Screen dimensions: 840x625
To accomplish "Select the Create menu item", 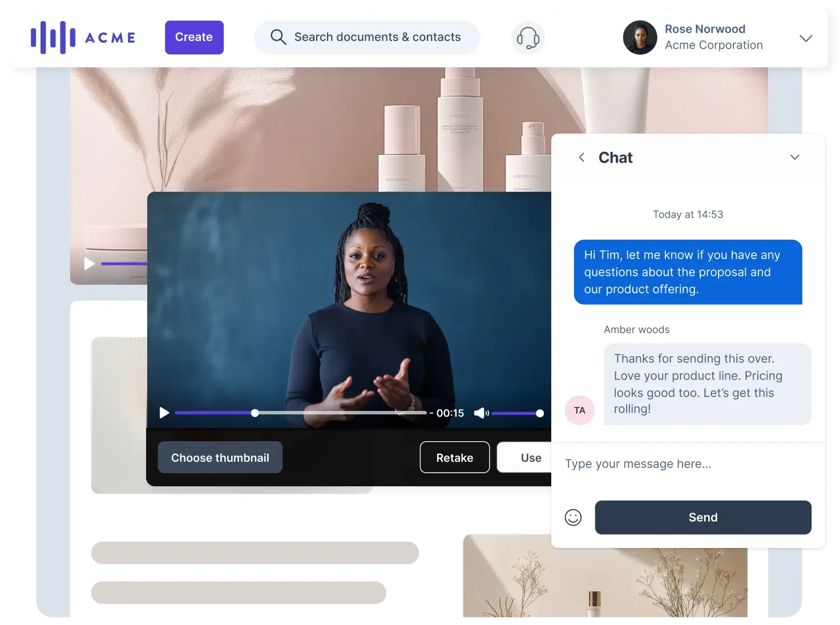I will point(194,37).
